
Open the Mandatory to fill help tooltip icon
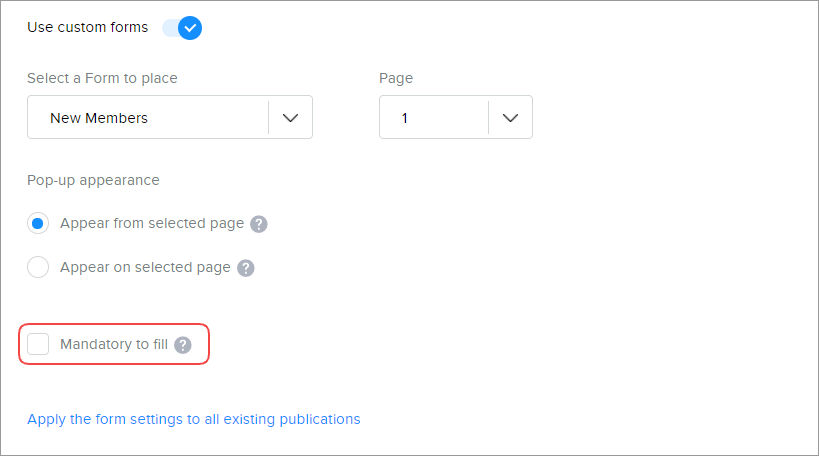coord(182,345)
